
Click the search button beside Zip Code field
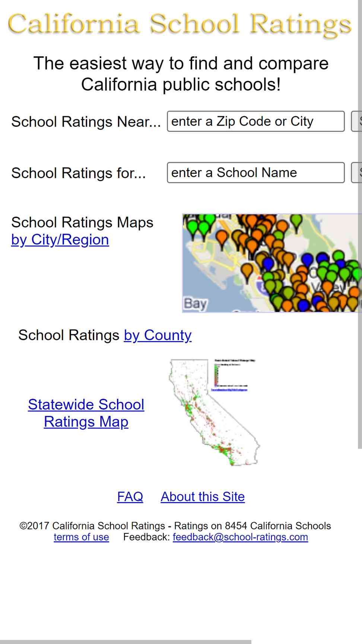(356, 121)
